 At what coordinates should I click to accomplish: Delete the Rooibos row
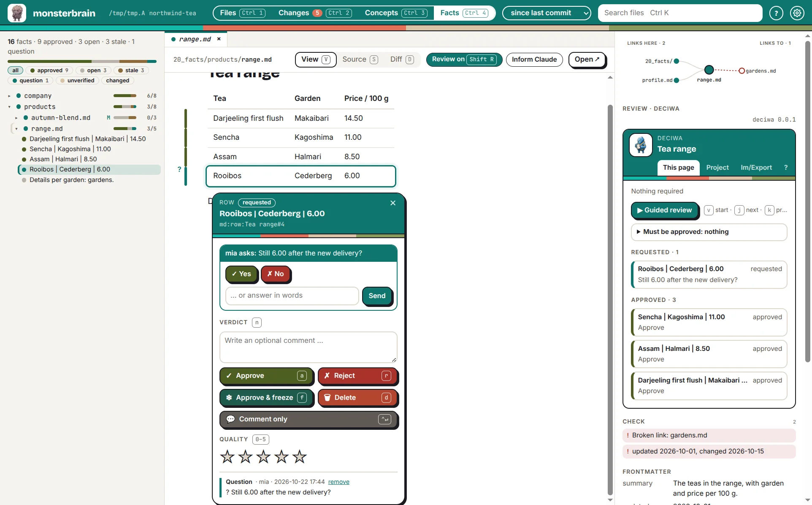point(357,398)
